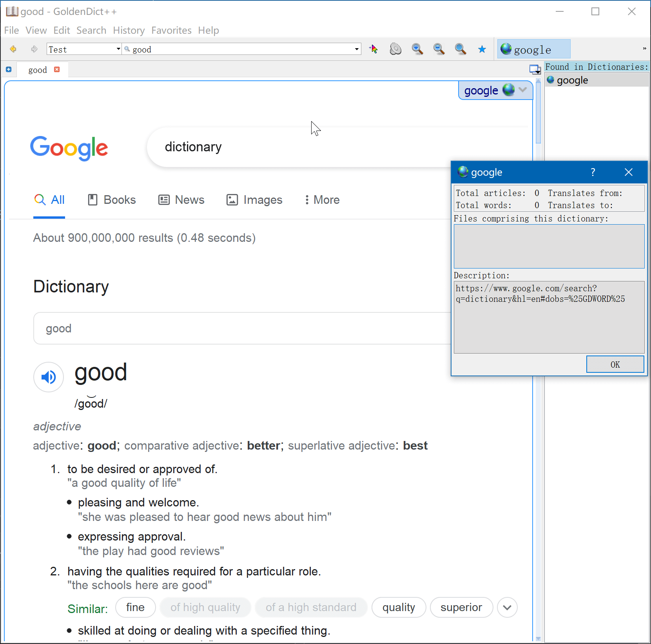The height and width of the screenshot is (644, 651).
Task: Click the superior synonym chip
Action: coord(461,607)
